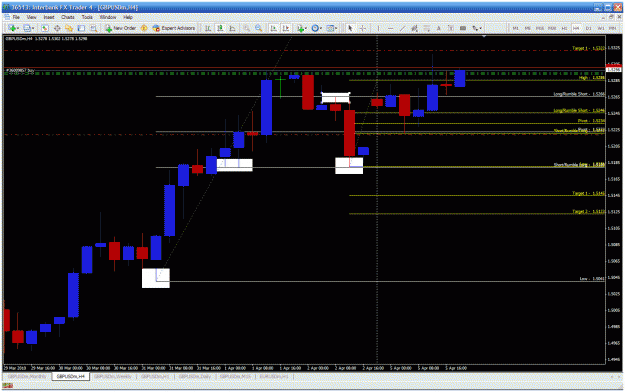Open the File menu

point(16,17)
